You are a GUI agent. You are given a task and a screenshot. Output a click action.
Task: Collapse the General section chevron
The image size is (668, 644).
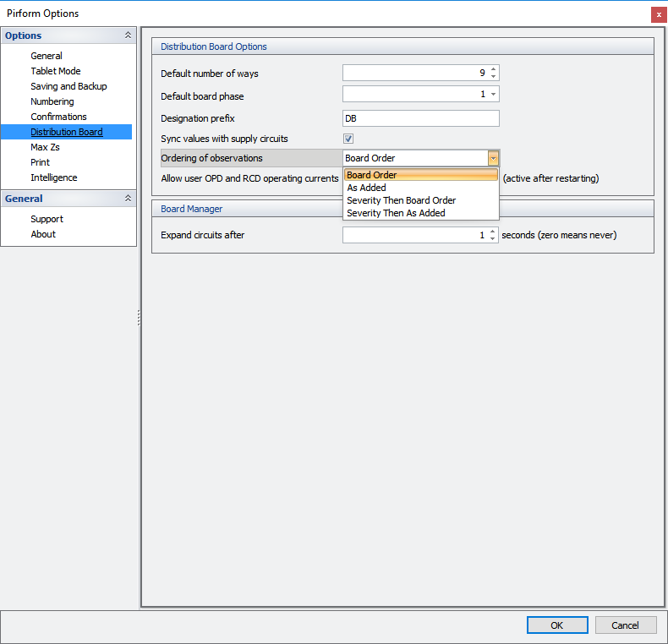(x=128, y=199)
